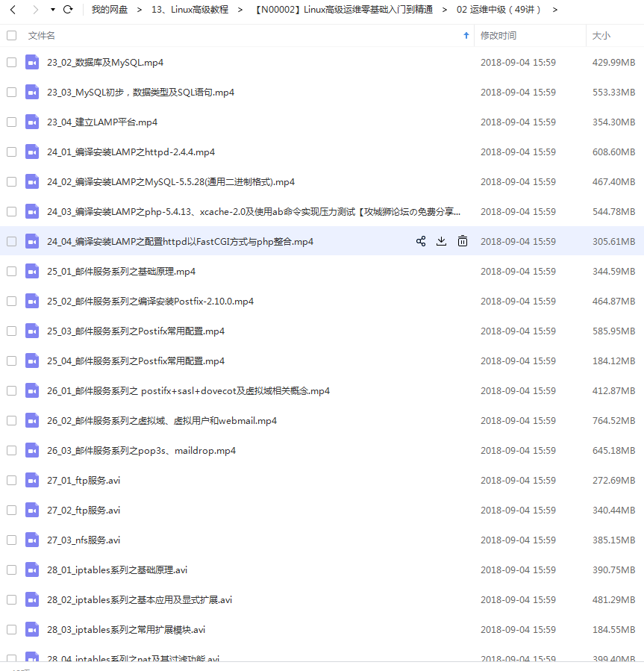Expand the arrow after 【N00002】 breadcrumb
This screenshot has height=671, width=644.
point(445,10)
